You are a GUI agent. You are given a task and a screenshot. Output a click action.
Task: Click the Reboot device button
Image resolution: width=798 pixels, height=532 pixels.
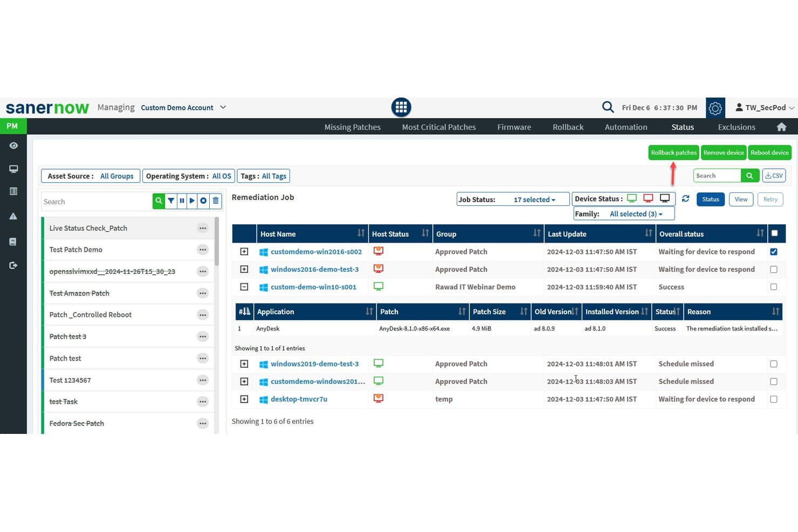[x=769, y=153]
